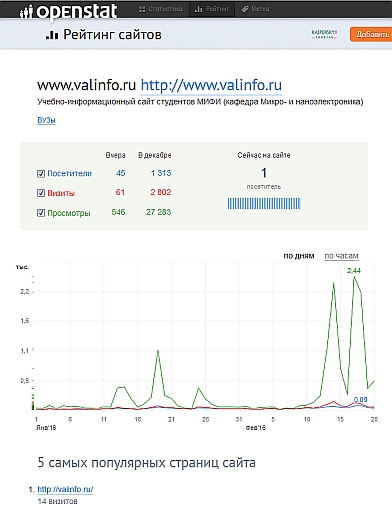Click yesterday's visitors value 45
Screen dimensions: 392x512
point(120,173)
